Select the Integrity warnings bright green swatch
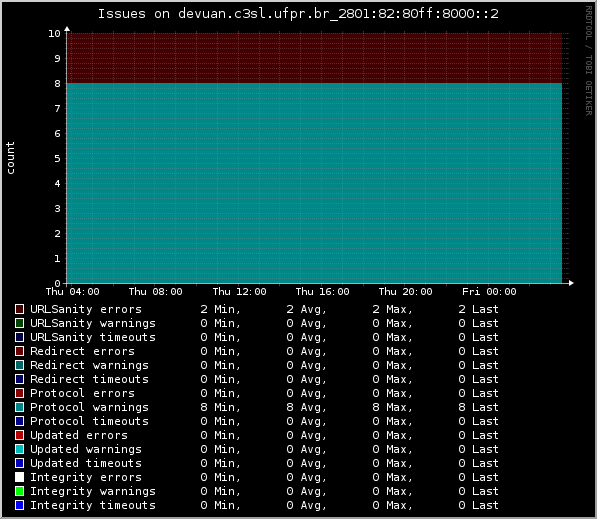 coord(19,491)
